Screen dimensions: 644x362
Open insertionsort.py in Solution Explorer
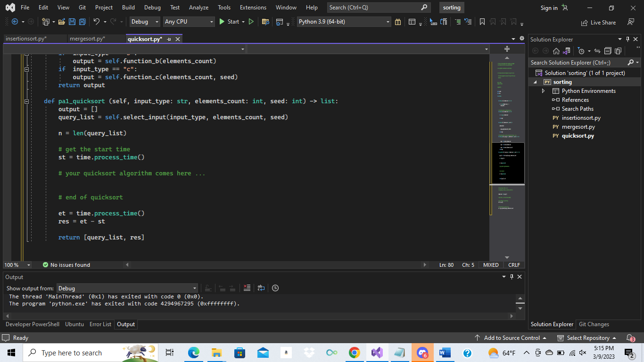click(x=581, y=118)
